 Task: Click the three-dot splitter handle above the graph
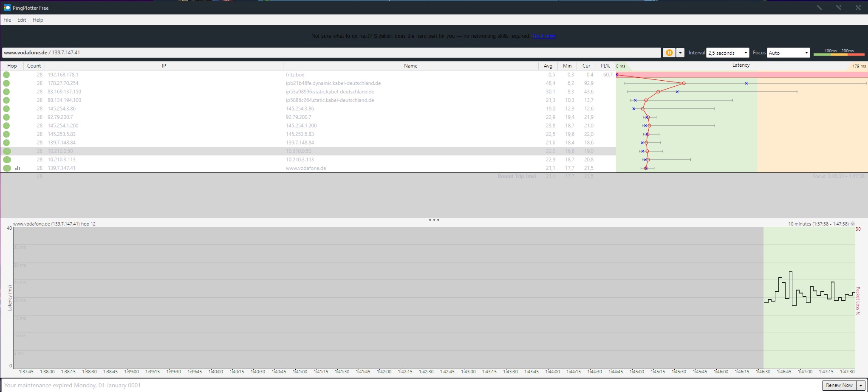(434, 220)
